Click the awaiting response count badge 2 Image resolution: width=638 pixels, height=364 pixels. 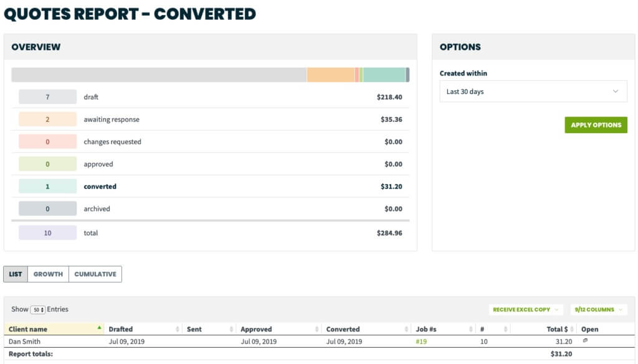[x=47, y=119]
